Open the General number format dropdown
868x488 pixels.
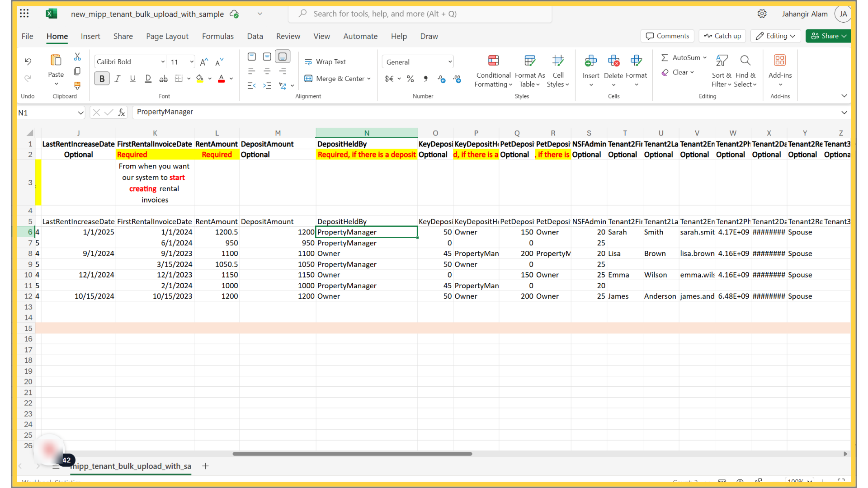450,62
